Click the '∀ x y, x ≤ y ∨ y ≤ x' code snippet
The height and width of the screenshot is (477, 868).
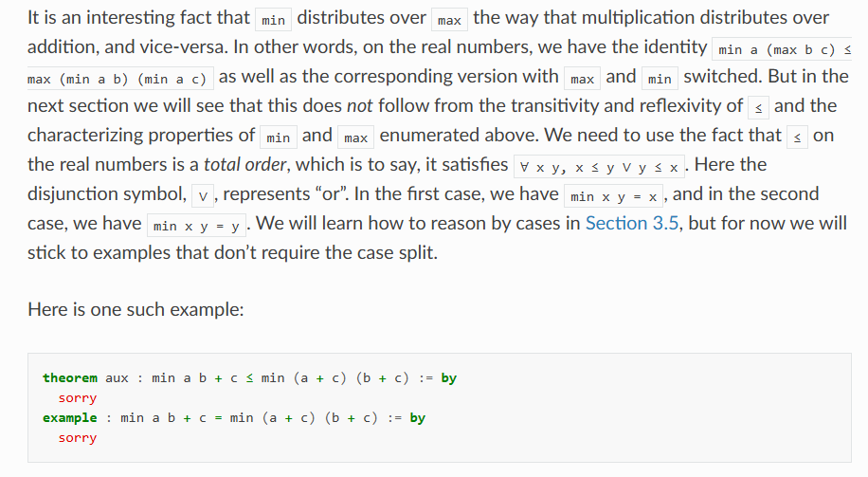pyautogui.click(x=599, y=167)
